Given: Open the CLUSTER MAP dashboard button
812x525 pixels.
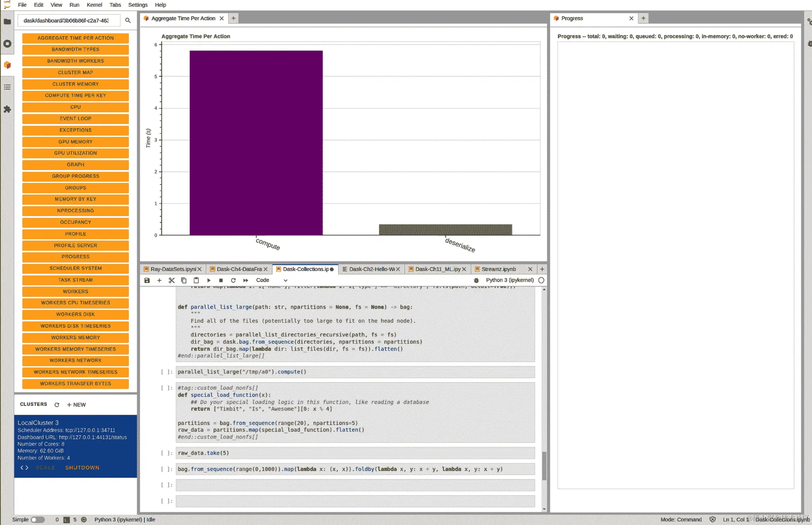Looking at the screenshot, I should [x=75, y=73].
